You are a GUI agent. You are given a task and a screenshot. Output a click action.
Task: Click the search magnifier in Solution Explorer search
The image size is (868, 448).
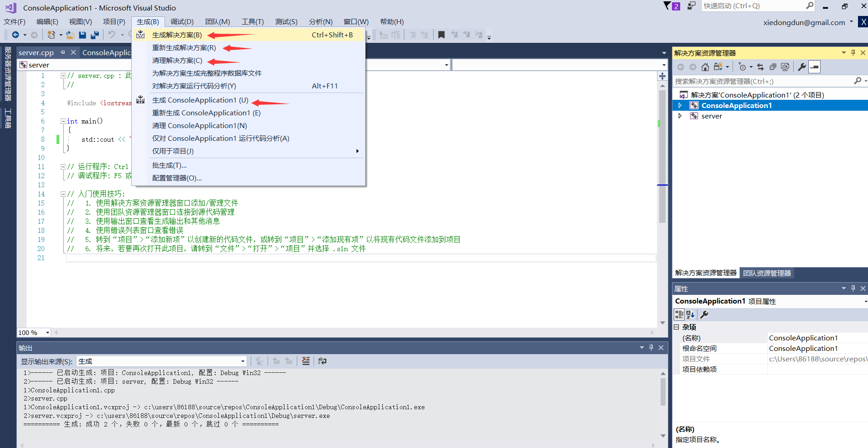tap(858, 81)
